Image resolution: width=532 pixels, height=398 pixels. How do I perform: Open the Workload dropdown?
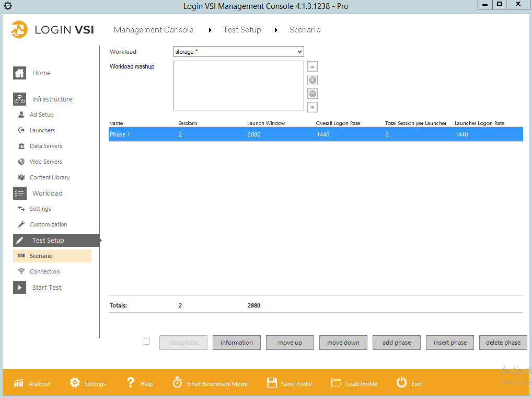238,52
